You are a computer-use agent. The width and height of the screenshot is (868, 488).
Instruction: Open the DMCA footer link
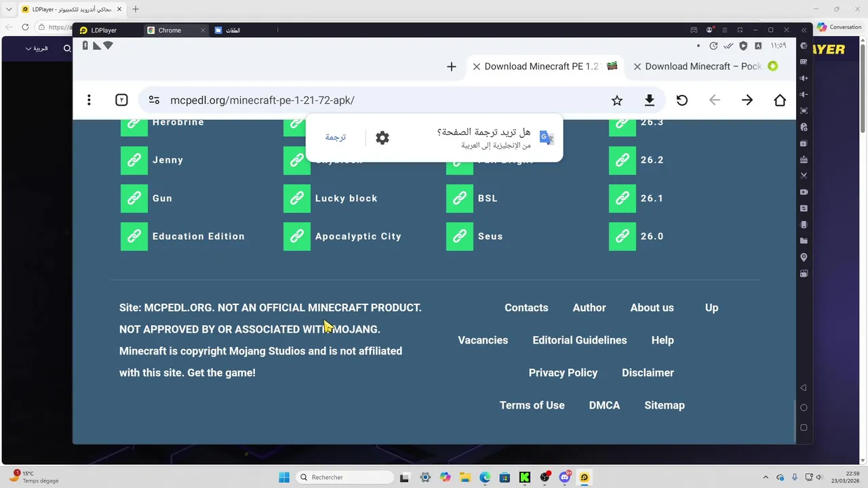pos(604,405)
